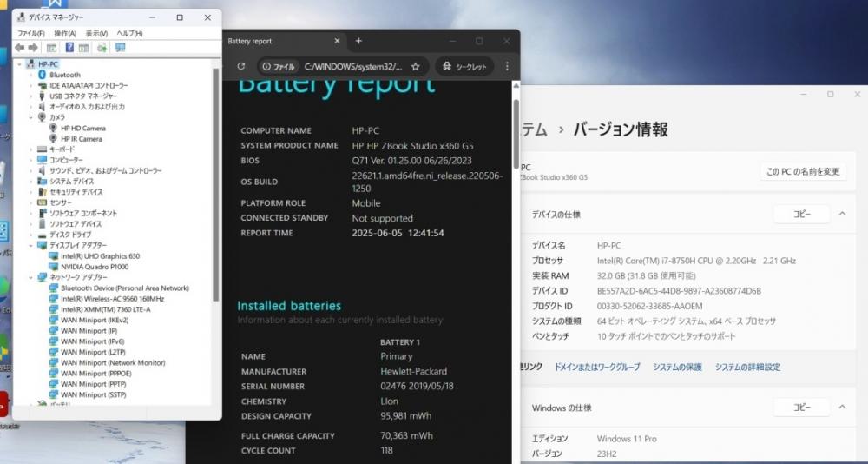Copy デバイスの仕様 with コピー button

point(801,214)
